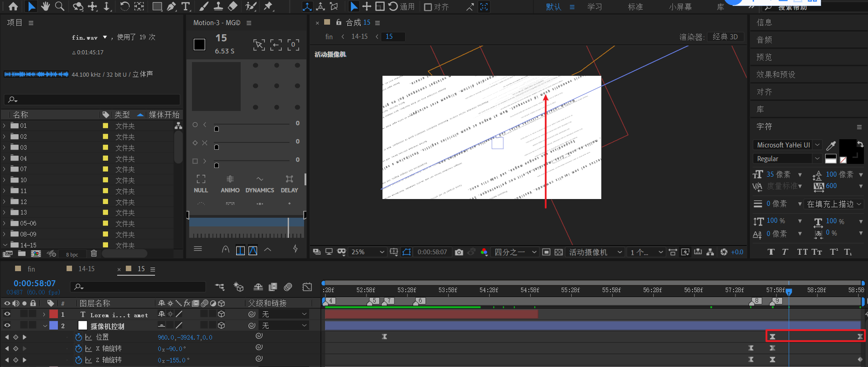
Task: Open parent dropdown for layer 1
Action: pyautogui.click(x=284, y=314)
